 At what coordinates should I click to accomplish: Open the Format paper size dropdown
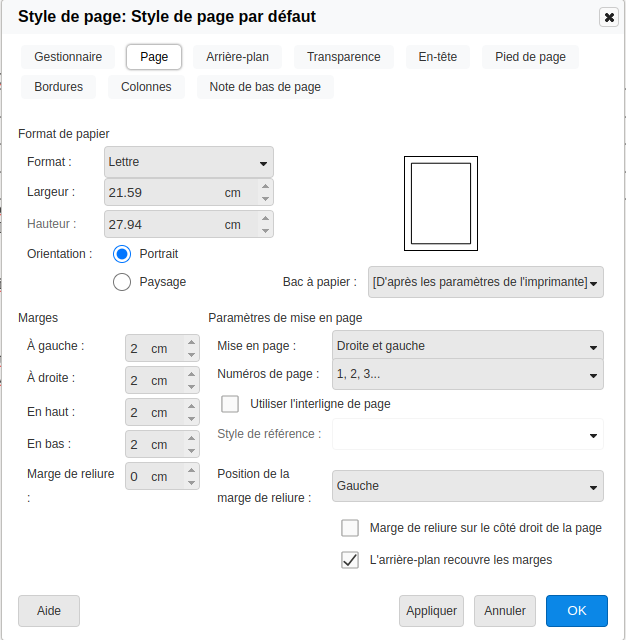(x=189, y=162)
